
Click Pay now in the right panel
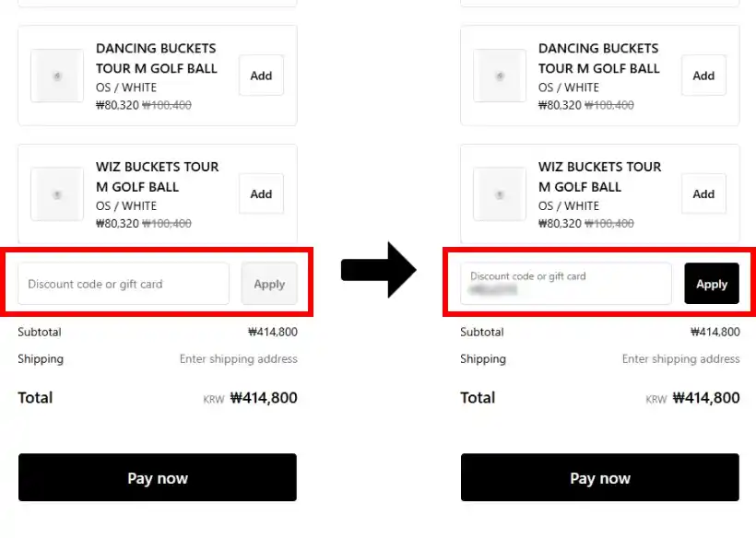click(x=600, y=478)
